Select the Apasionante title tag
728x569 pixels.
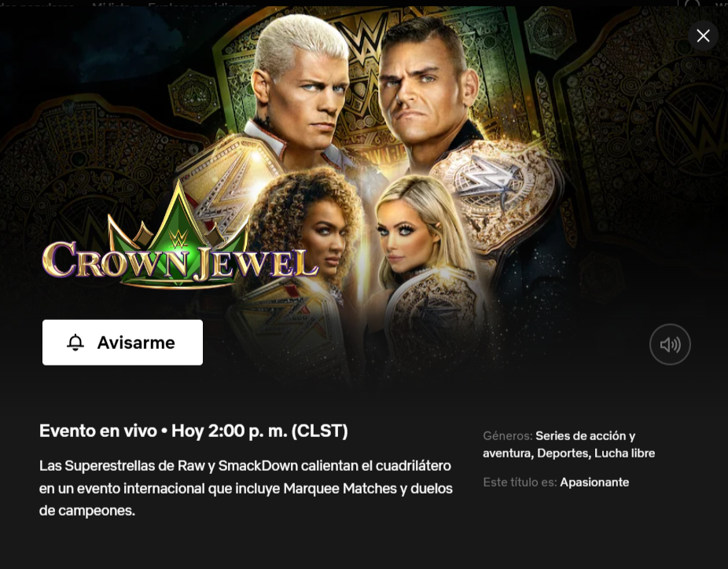coord(594,483)
